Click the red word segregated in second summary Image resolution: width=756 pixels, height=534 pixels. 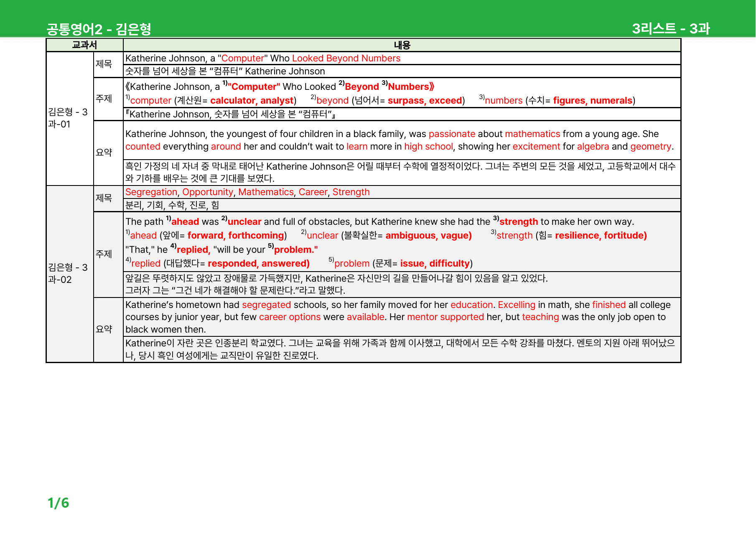click(266, 305)
